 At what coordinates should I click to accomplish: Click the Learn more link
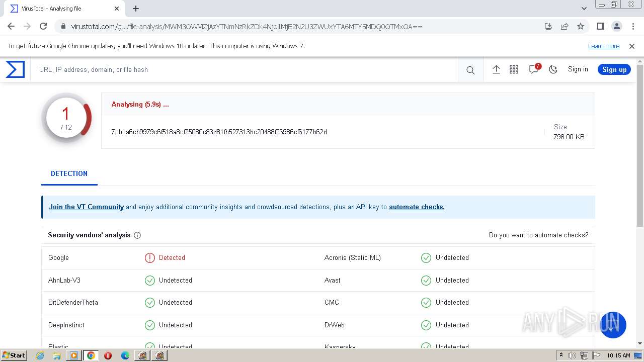[604, 46]
